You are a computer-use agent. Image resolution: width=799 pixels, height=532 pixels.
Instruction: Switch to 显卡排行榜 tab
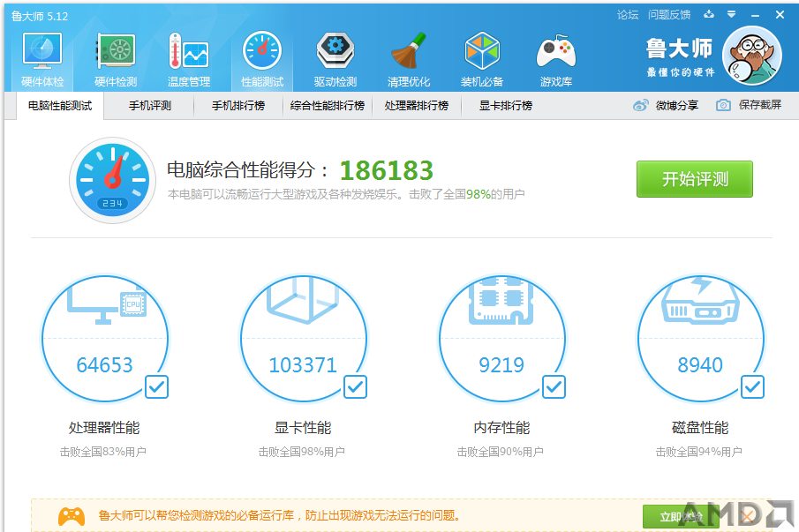[506, 106]
